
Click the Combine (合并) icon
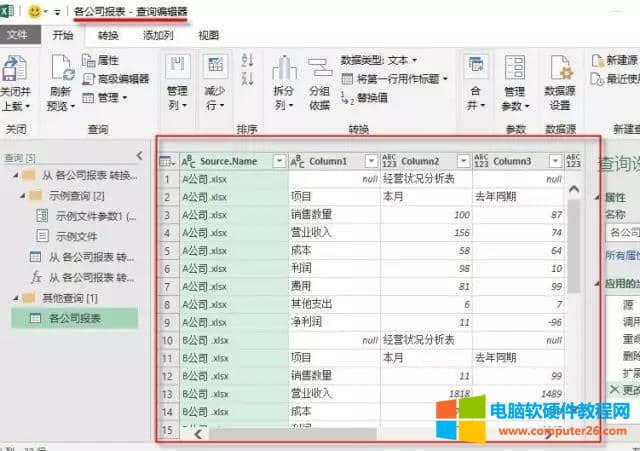click(476, 67)
